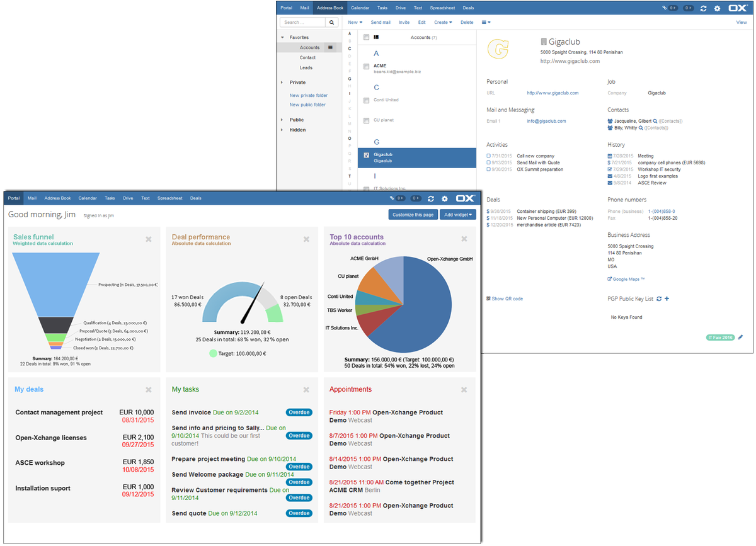This screenshot has width=756, height=546.
Task: Click dollar icon of Container shipping deal
Action: pos(488,211)
